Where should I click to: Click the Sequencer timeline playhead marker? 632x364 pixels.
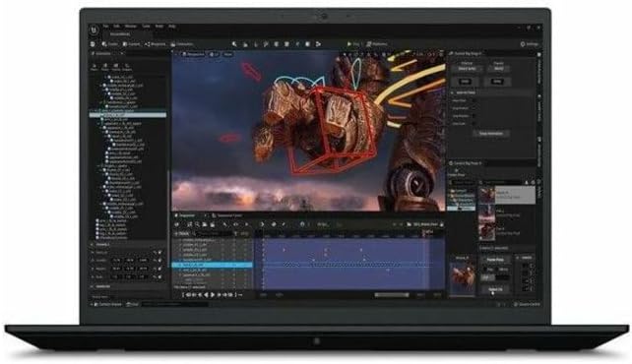(x=424, y=233)
